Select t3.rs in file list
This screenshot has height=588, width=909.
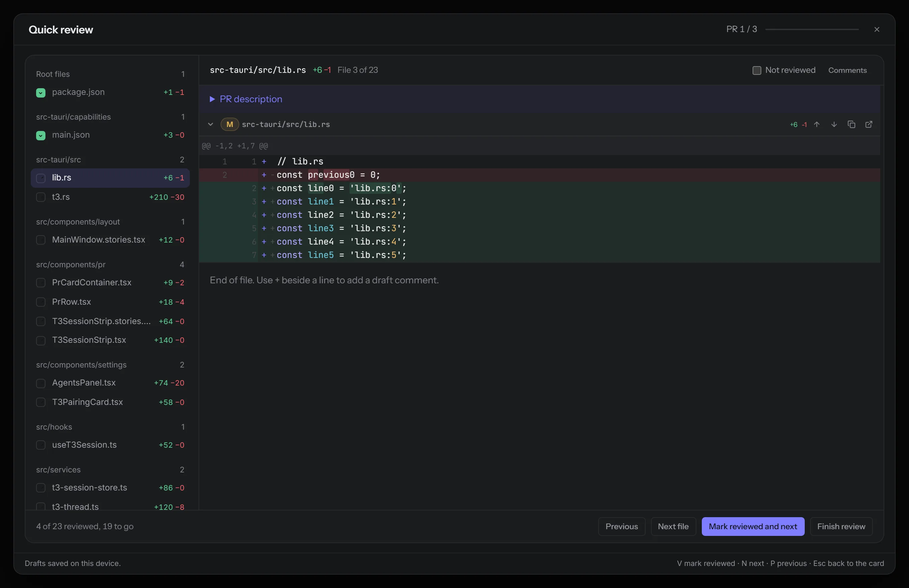tap(110, 197)
